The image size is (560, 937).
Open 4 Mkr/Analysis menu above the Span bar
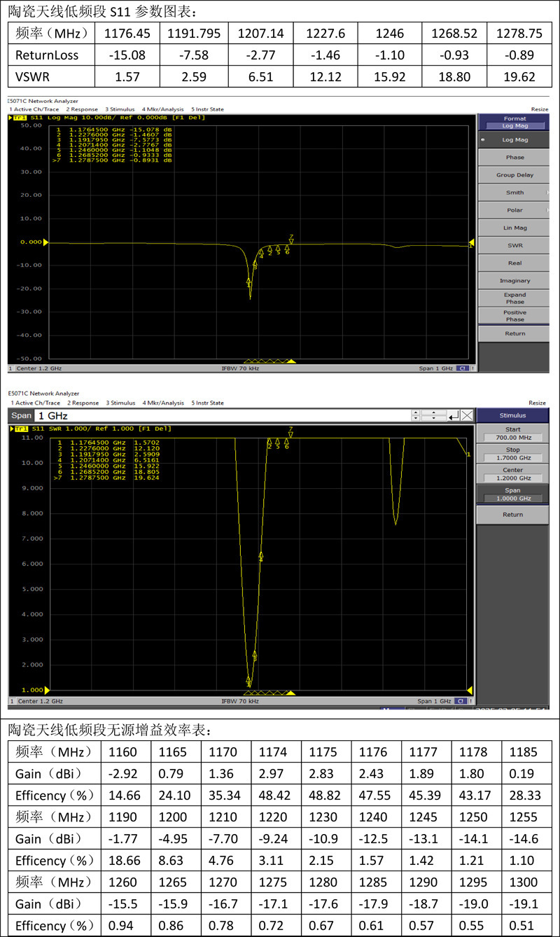point(163,403)
